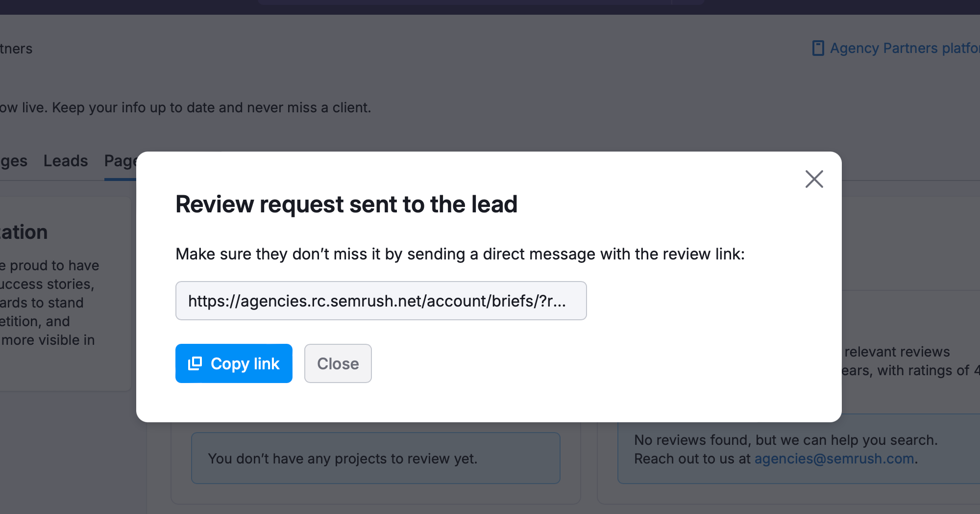Click the copy icon inside Copy link
This screenshot has width=980, height=514.
point(195,363)
